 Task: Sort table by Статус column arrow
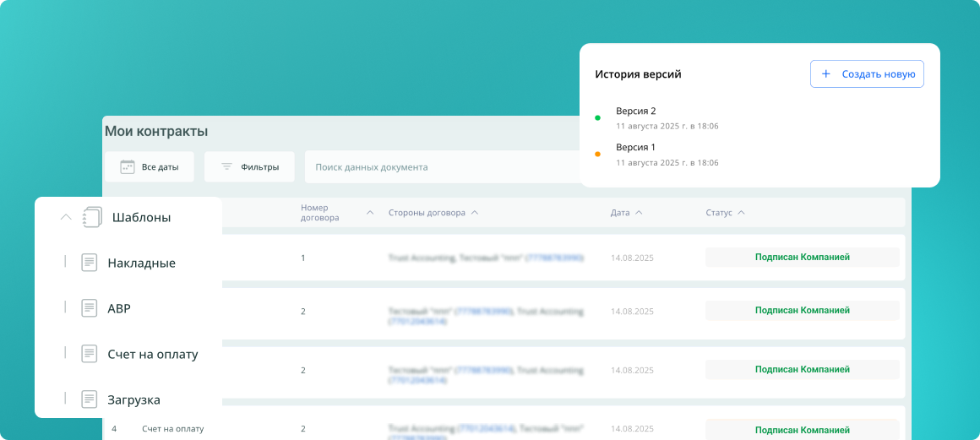click(741, 213)
